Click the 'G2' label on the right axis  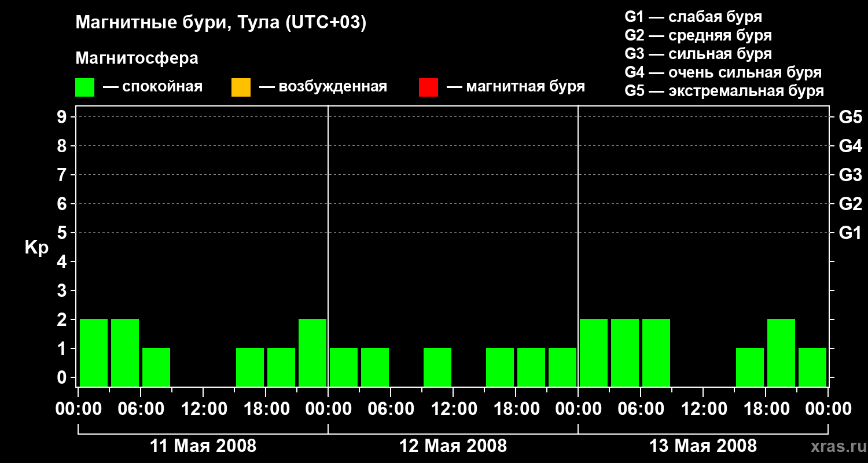coord(851,204)
